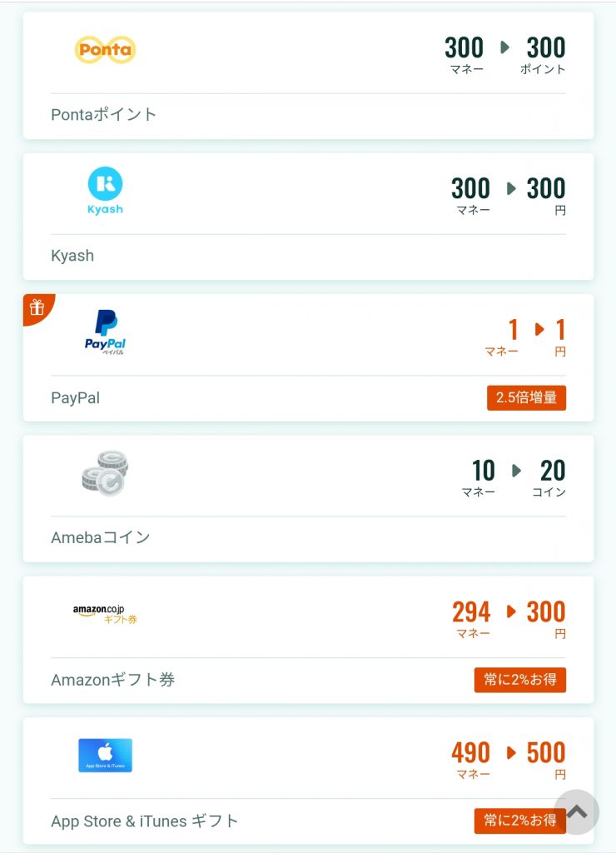616x853 pixels.
Task: Click the 常に2%お得 badge on Amazon
Action: click(519, 680)
